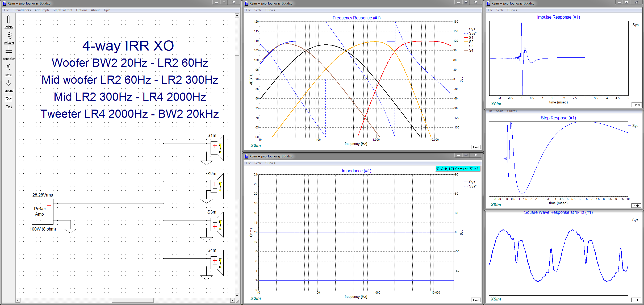Image resolution: width=644 pixels, height=305 pixels.
Task: Open Curves menu in Impedance window
Action: (270, 163)
